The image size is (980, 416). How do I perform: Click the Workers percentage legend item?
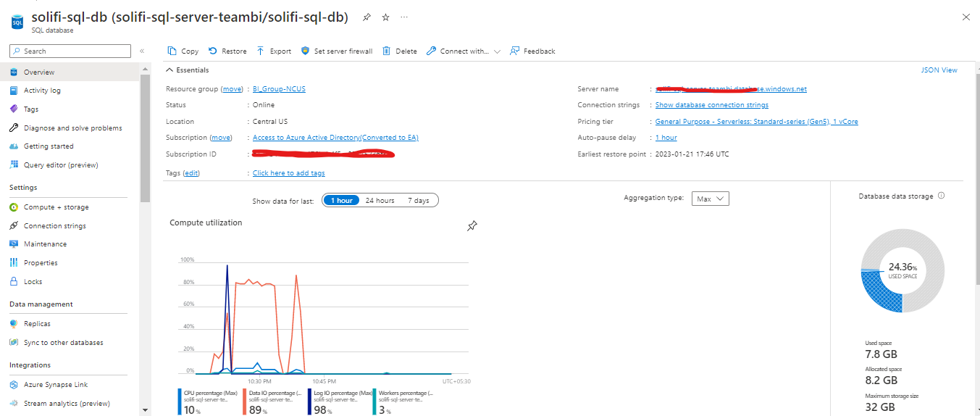click(x=403, y=402)
